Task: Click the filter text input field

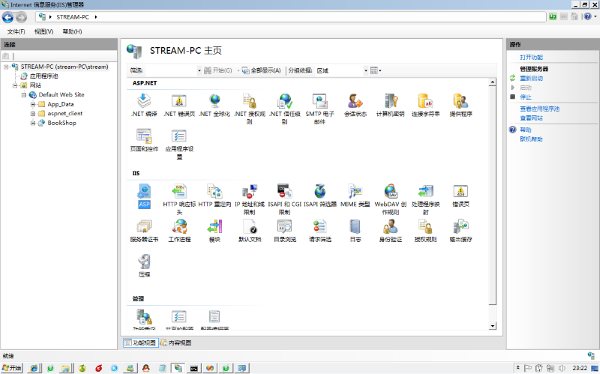Action: coord(170,70)
